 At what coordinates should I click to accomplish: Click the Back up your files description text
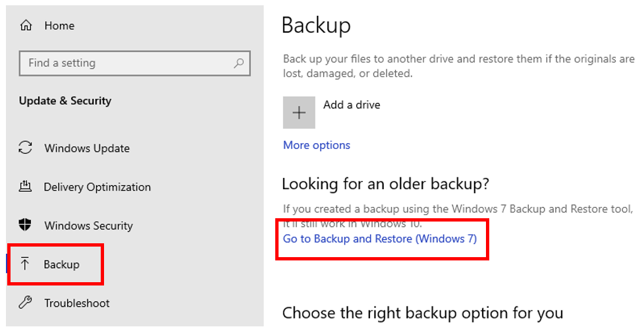459,66
